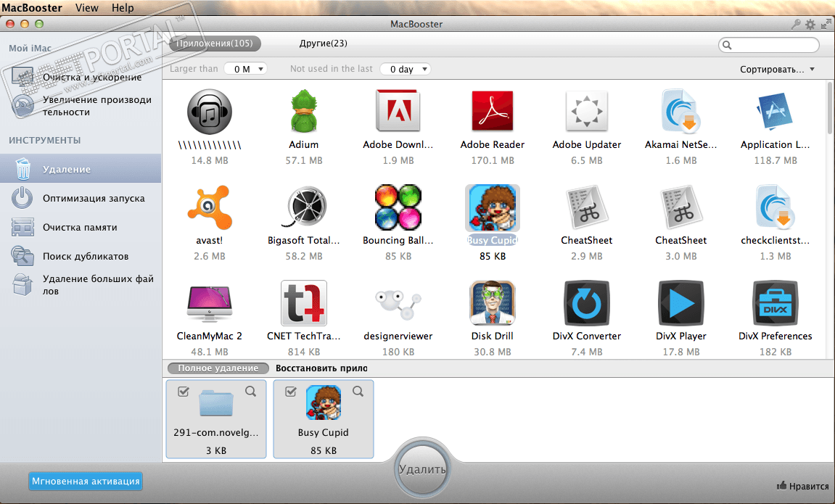Screen dimensions: 835x504
Task: Select the DivX Preferences icon
Action: point(775,303)
